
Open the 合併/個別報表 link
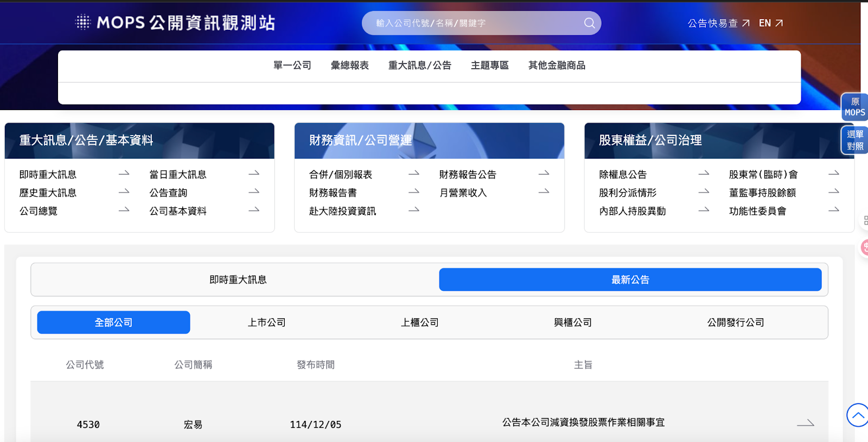tap(341, 175)
